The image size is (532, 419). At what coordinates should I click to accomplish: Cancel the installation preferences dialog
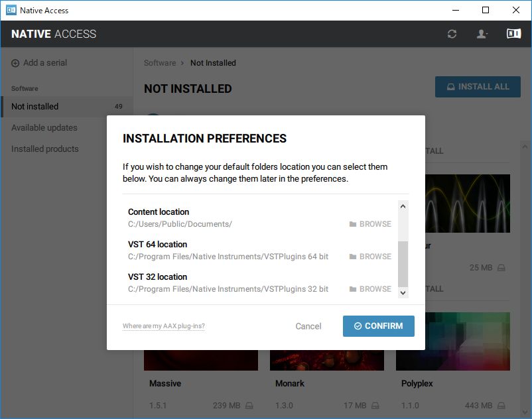click(x=308, y=326)
